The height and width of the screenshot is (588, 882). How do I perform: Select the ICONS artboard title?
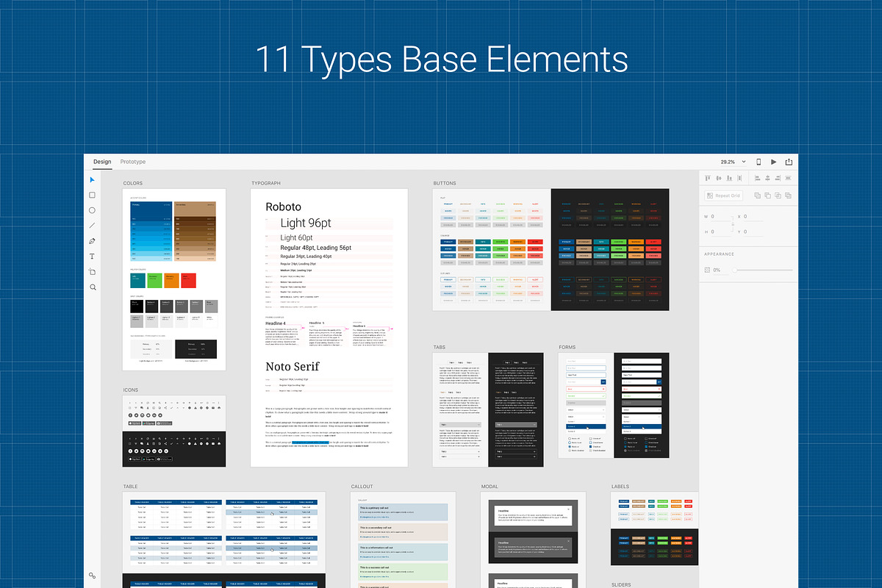click(x=131, y=390)
